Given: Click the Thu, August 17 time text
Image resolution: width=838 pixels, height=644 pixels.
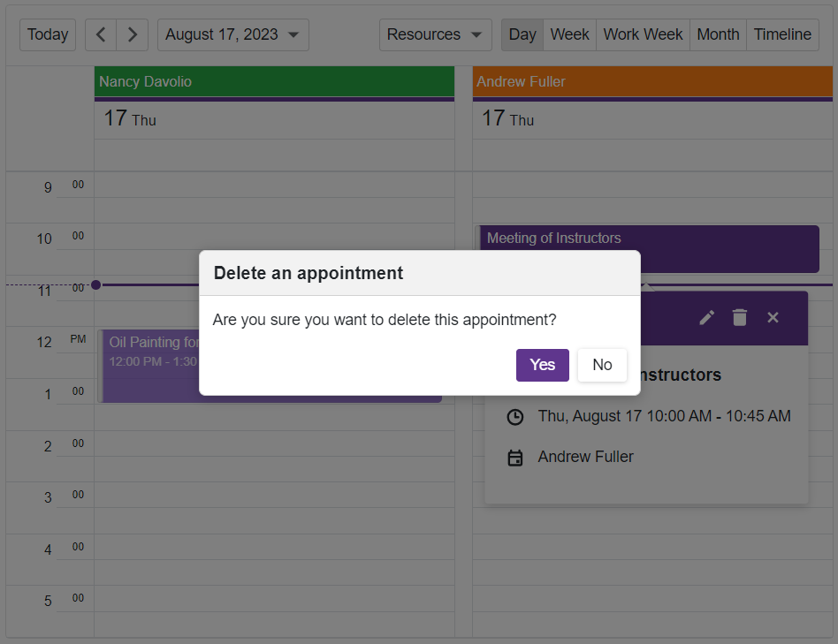Looking at the screenshot, I should pos(665,416).
